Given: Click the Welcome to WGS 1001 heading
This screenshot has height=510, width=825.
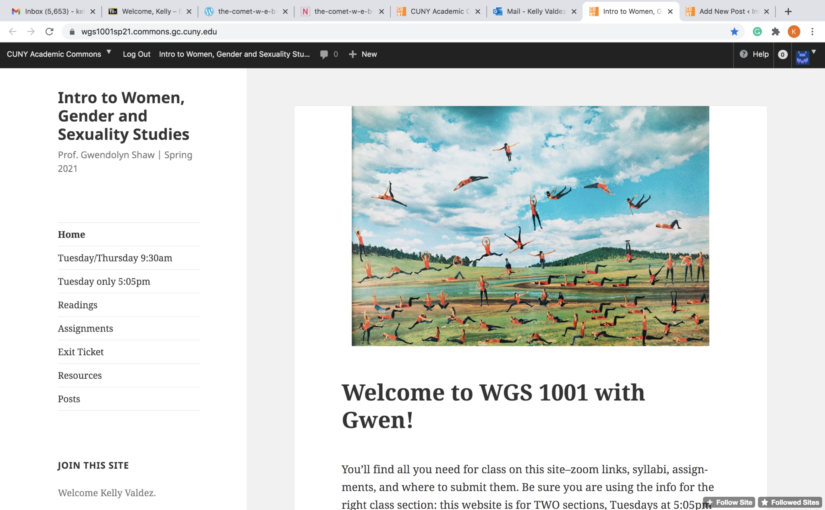Looking at the screenshot, I should (493, 406).
